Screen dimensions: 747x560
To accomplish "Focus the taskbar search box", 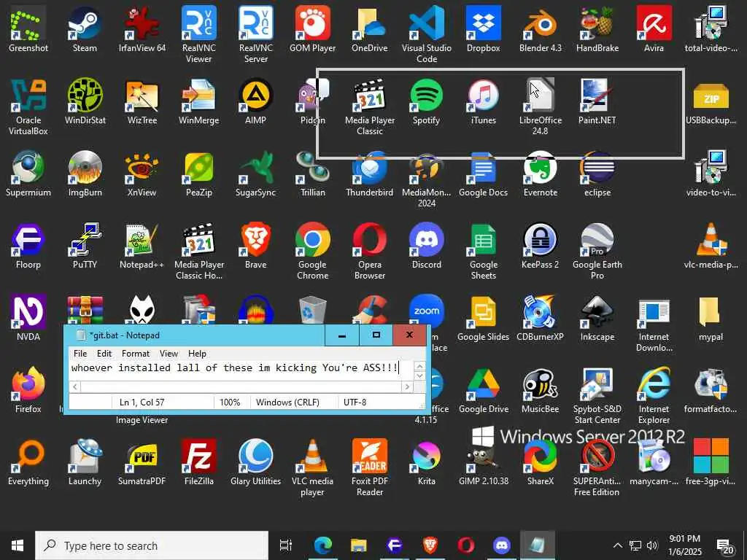I will 152,545.
